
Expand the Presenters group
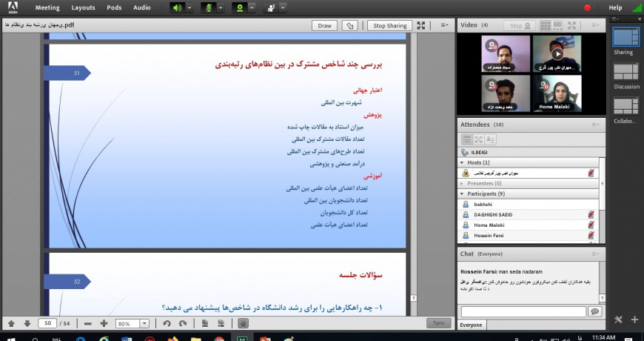point(462,183)
